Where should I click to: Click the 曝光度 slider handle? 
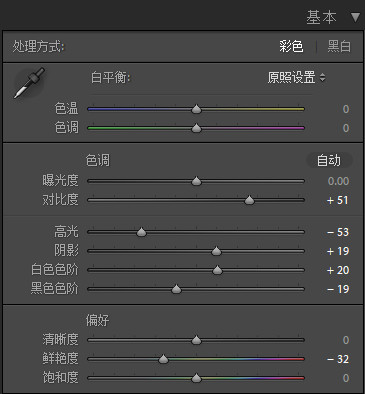pyautogui.click(x=196, y=181)
